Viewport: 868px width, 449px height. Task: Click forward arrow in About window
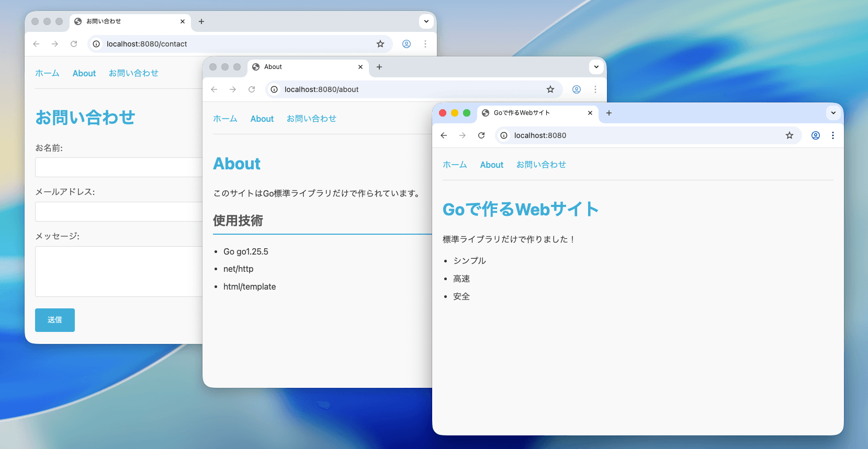233,89
